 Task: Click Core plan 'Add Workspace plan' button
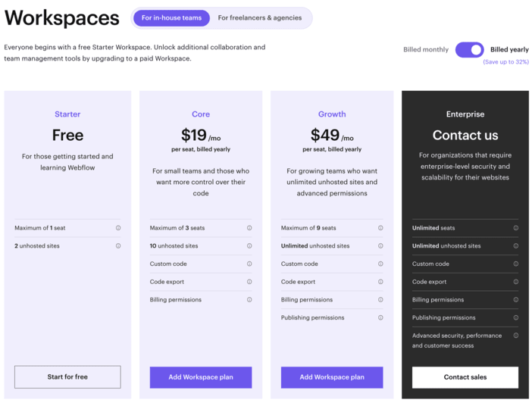pos(201,377)
